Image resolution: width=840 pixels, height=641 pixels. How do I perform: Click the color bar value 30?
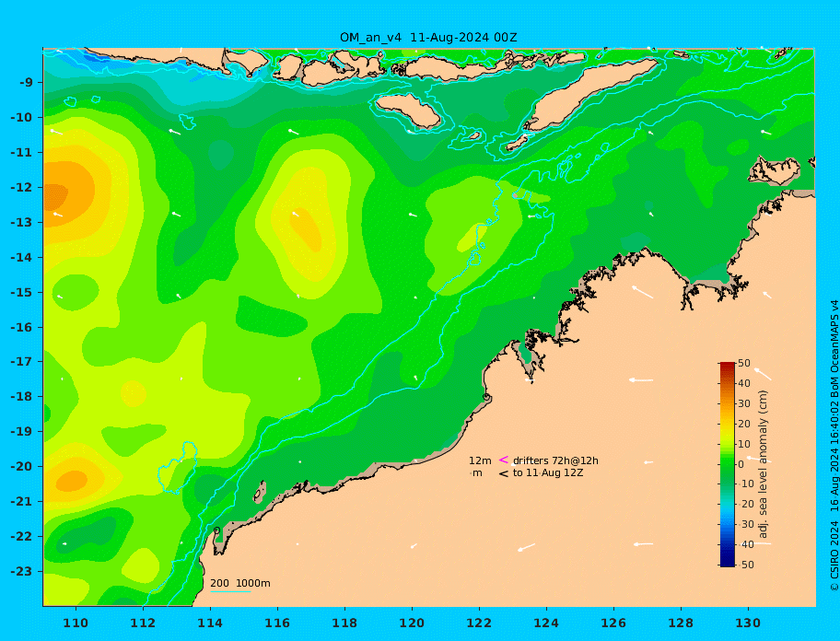744,403
